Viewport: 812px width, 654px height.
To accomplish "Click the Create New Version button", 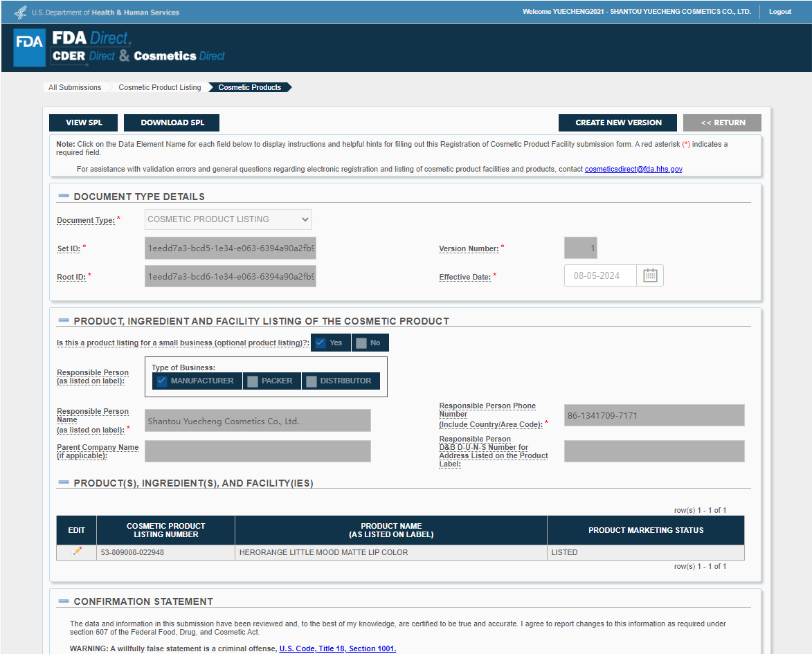I will [x=618, y=122].
